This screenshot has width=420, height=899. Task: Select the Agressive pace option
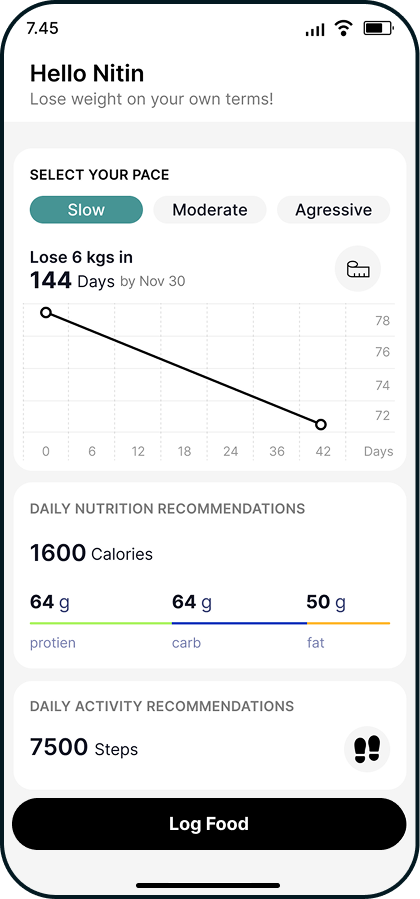[x=333, y=210]
